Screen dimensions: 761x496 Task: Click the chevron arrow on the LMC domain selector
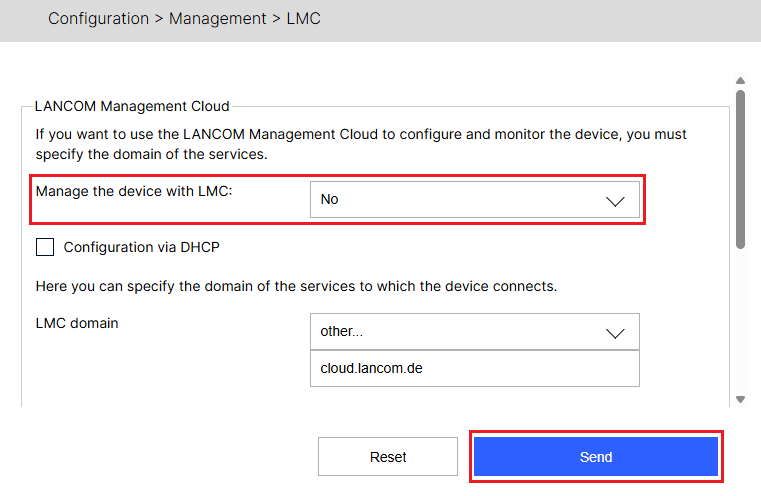[x=615, y=332]
